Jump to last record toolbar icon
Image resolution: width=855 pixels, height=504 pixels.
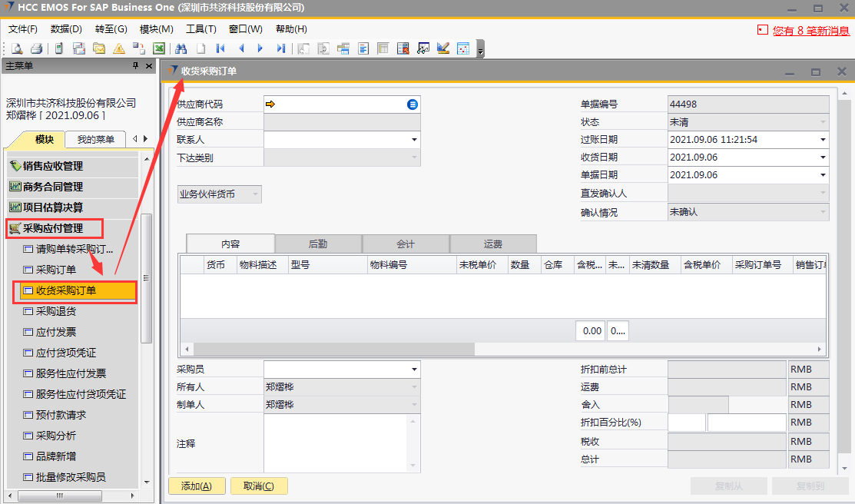(280, 48)
